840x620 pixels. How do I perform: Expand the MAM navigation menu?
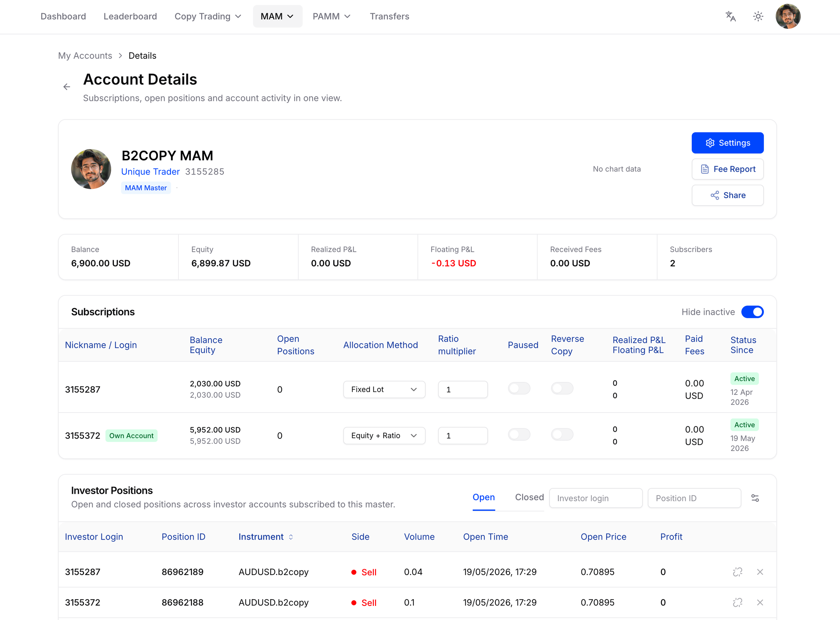point(278,16)
